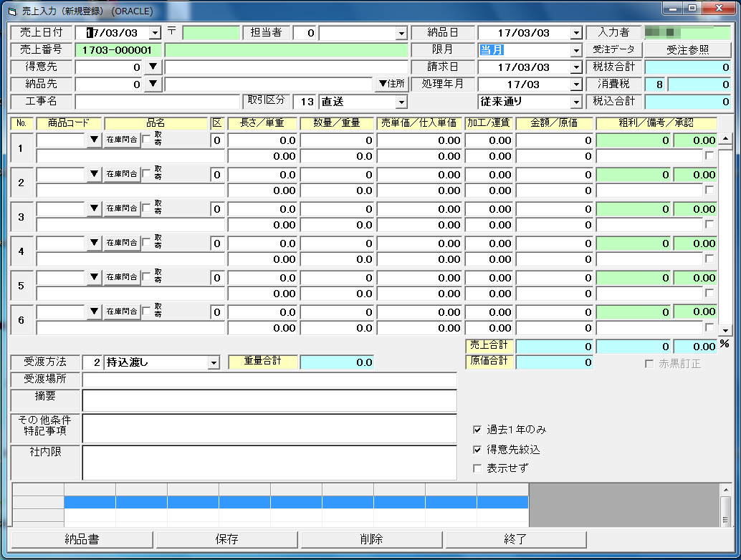
Task: Expand the 限月 dropdown showing 当月
Action: tap(576, 50)
